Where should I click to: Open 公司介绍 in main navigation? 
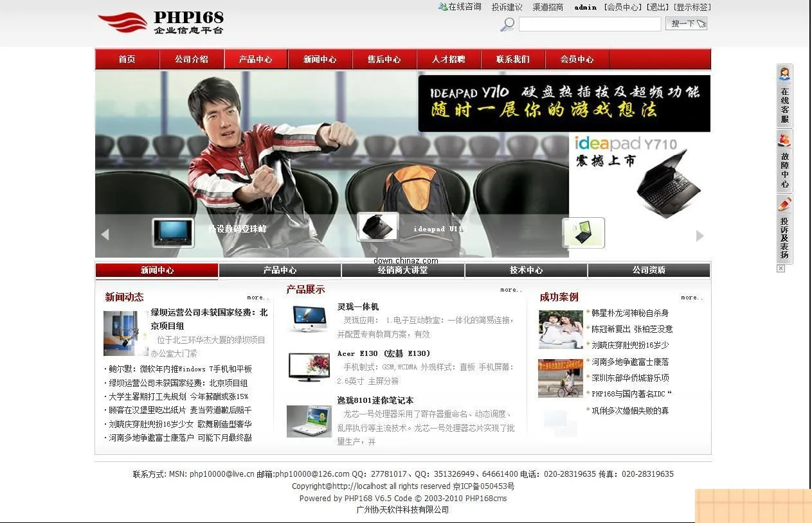point(192,59)
